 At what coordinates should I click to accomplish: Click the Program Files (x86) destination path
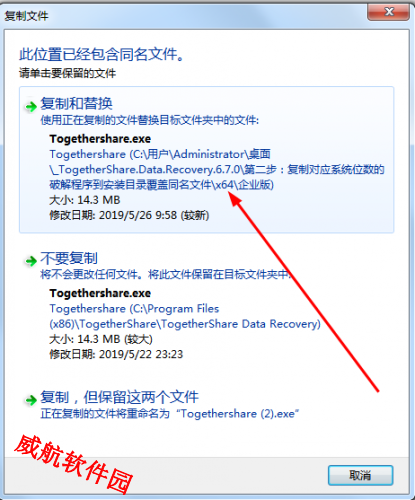tap(185, 316)
